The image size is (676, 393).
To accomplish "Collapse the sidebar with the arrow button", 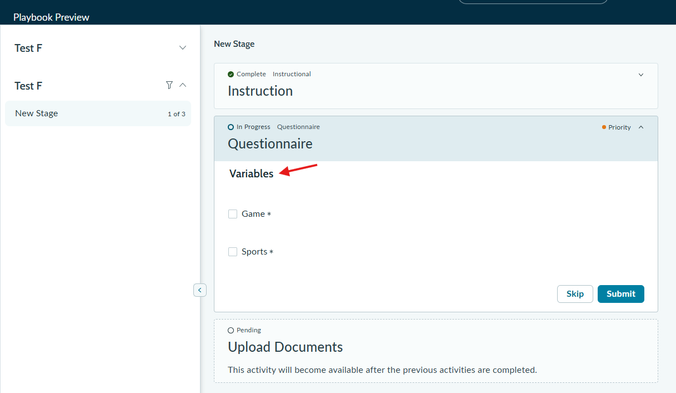I will coord(200,290).
